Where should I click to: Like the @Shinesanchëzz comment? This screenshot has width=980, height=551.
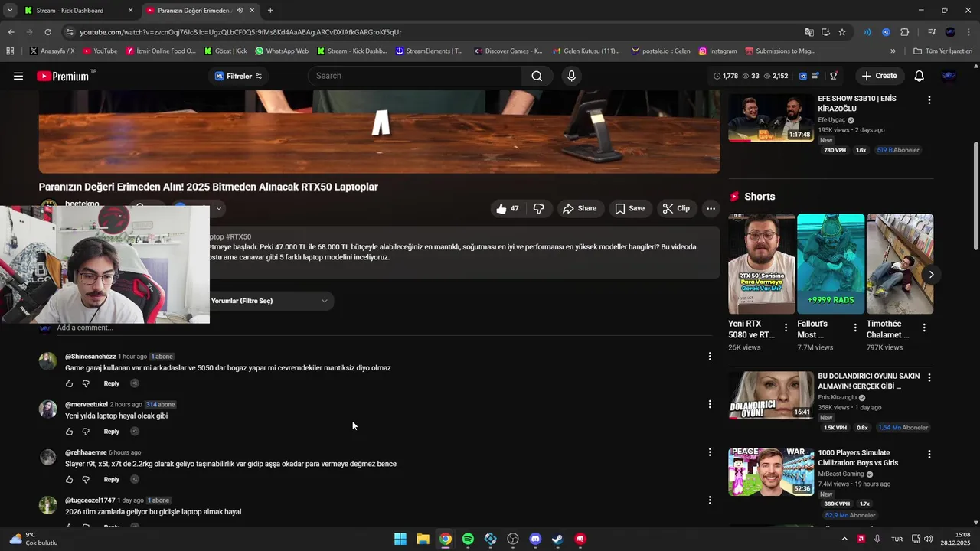pyautogui.click(x=69, y=383)
